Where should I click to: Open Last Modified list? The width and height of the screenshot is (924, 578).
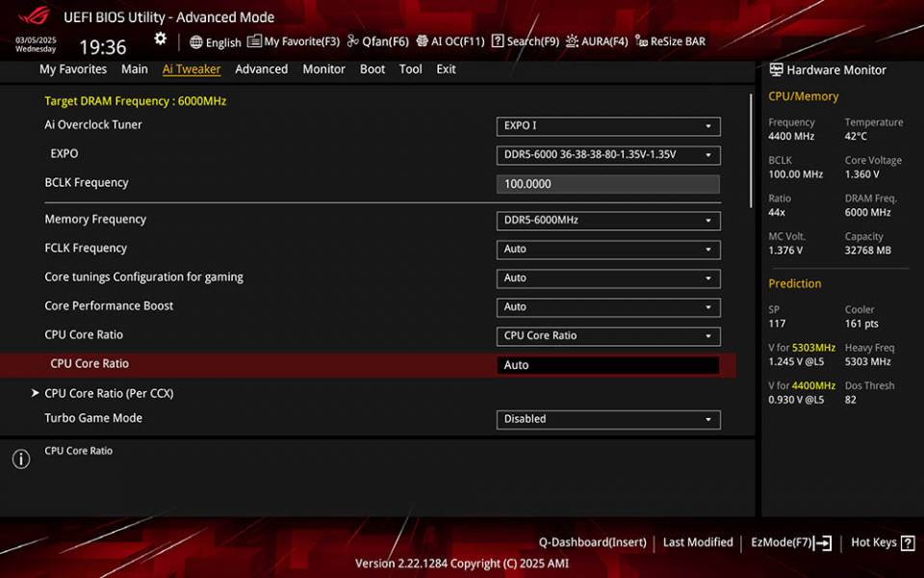[698, 542]
